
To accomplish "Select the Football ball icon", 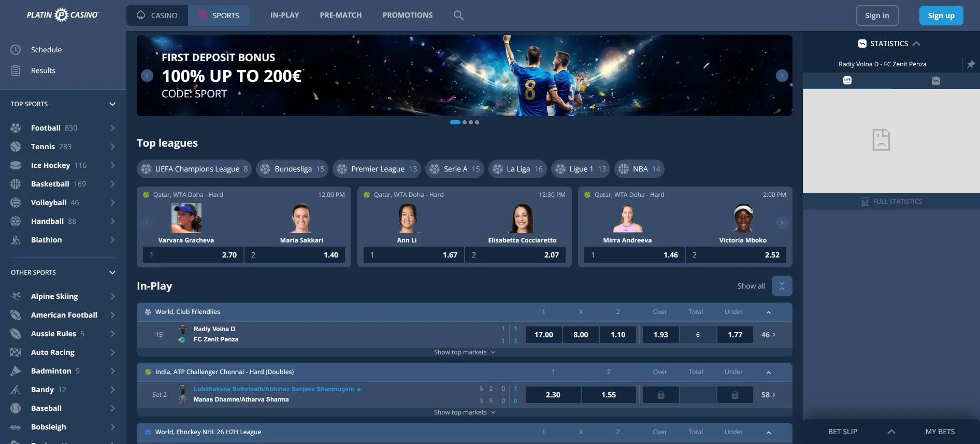I will 16,128.
